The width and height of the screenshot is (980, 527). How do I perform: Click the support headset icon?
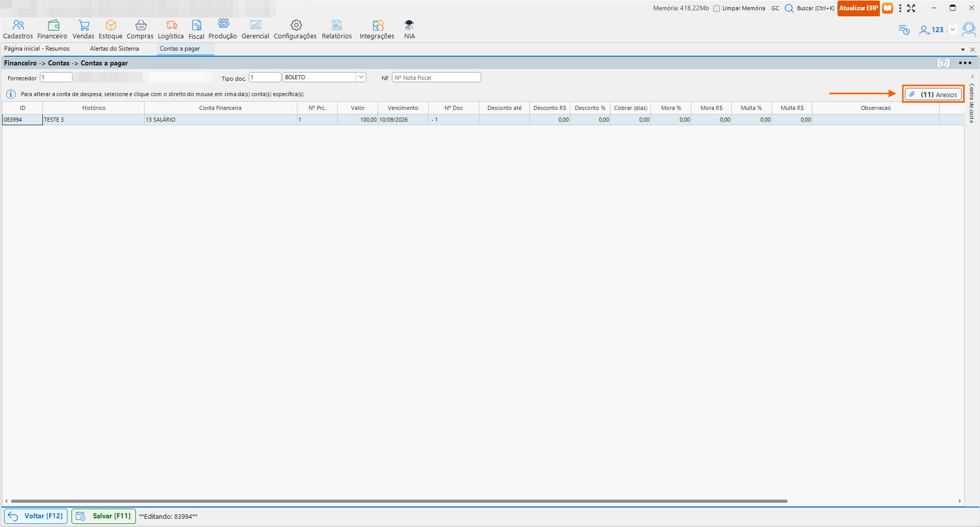point(969,30)
